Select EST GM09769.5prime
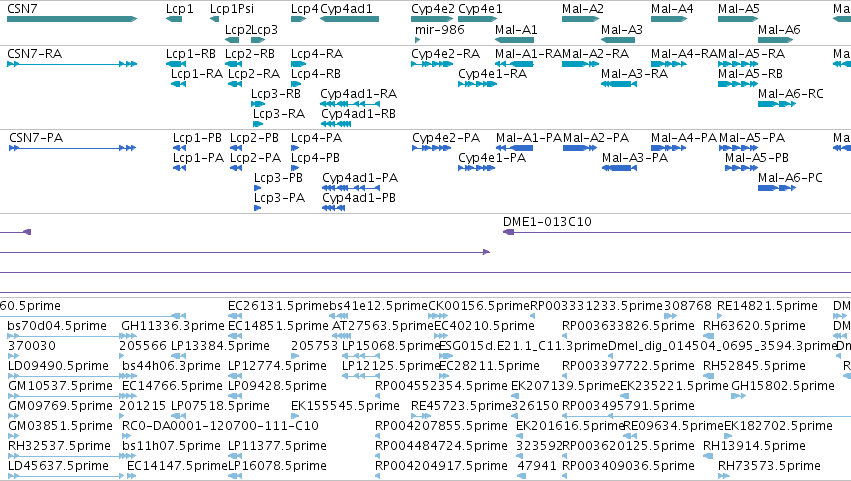Image resolution: width=851 pixels, height=481 pixels. 60,406
